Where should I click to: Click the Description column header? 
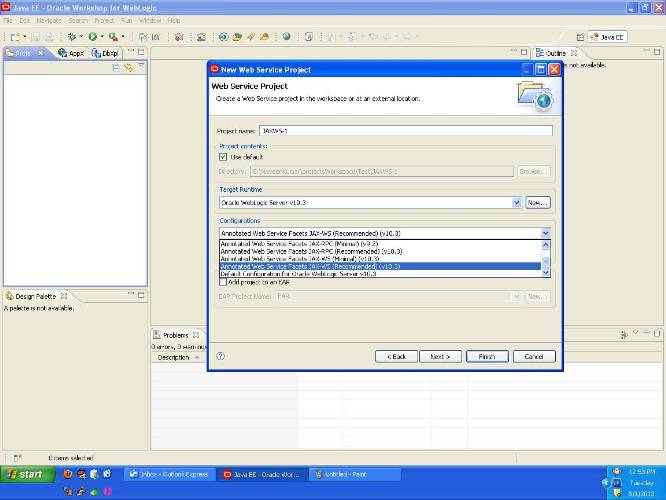173,358
